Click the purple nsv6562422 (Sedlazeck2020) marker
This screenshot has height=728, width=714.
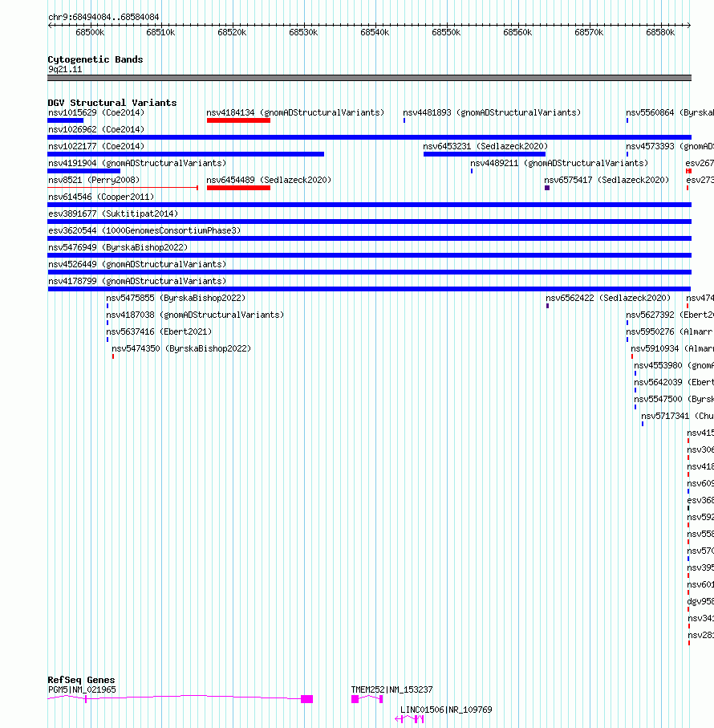pos(547,306)
